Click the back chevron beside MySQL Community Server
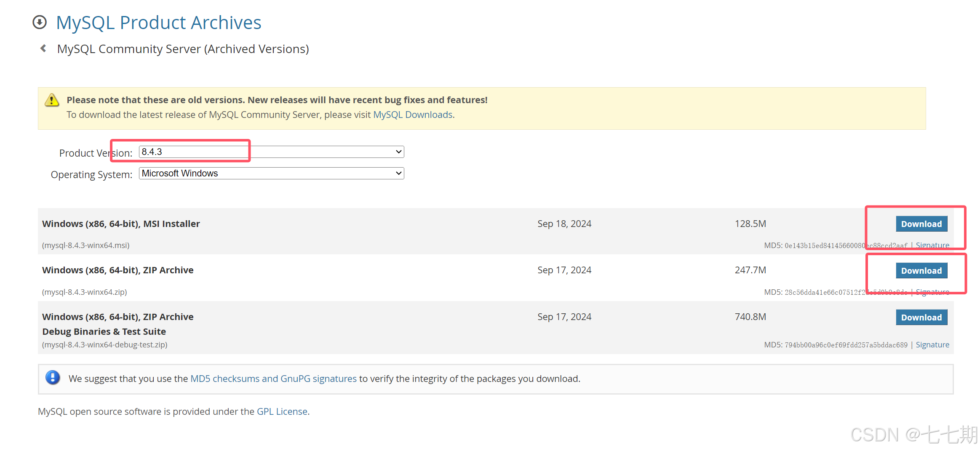Viewport: 980px width, 451px height. [x=43, y=48]
